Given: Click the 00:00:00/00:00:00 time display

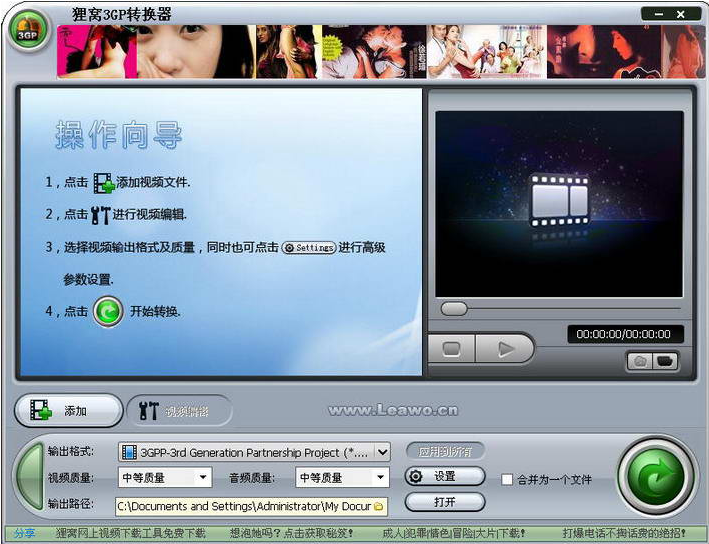Looking at the screenshot, I should [624, 334].
